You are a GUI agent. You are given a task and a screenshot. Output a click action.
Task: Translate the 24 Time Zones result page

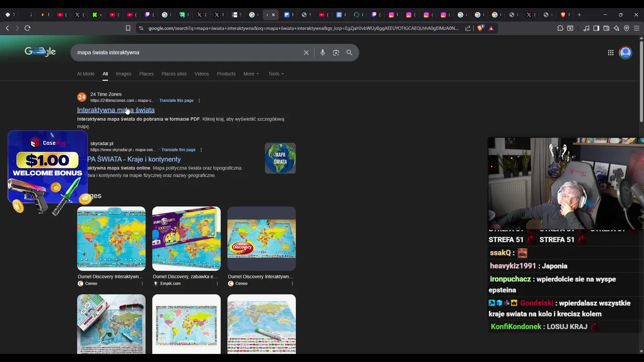(x=176, y=101)
